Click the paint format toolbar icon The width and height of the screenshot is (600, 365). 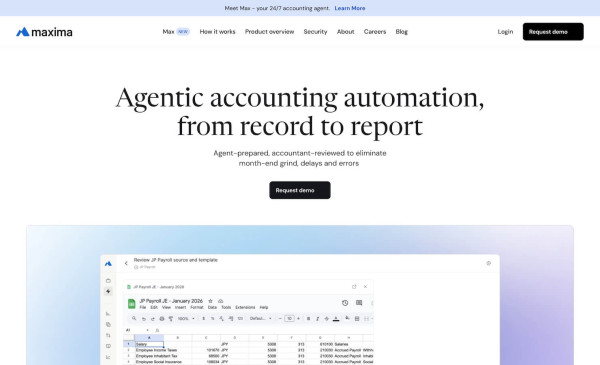pos(171,319)
